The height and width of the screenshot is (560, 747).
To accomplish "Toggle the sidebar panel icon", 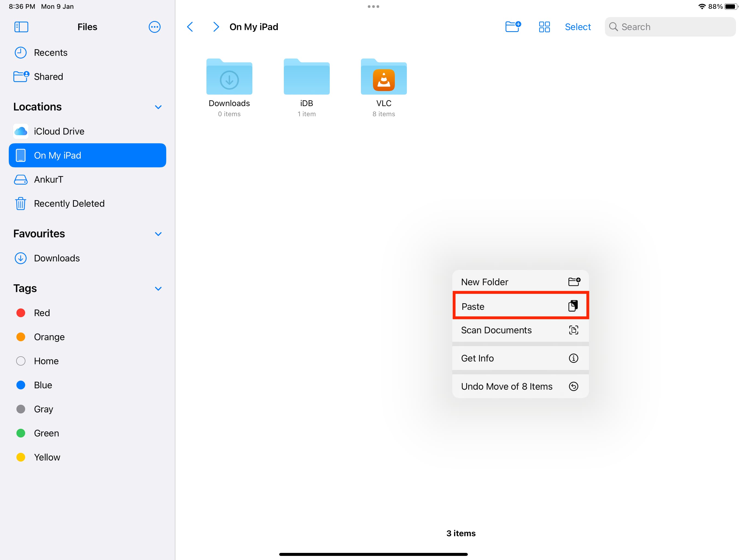I will (x=21, y=27).
